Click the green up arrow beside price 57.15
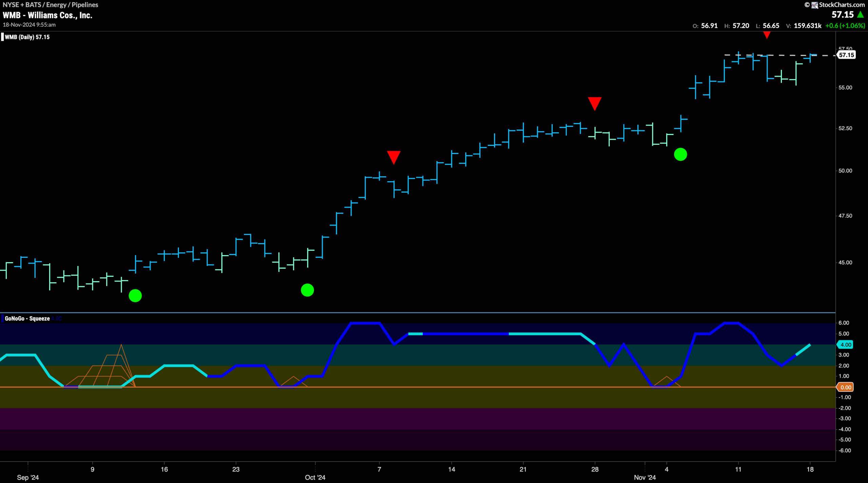The height and width of the screenshot is (483, 868). (x=861, y=15)
